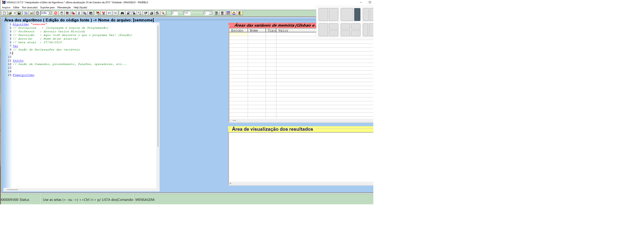The width and height of the screenshot is (644, 242).
Task: Click the Fimalgoritmo keyword link
Action: [x=24, y=75]
